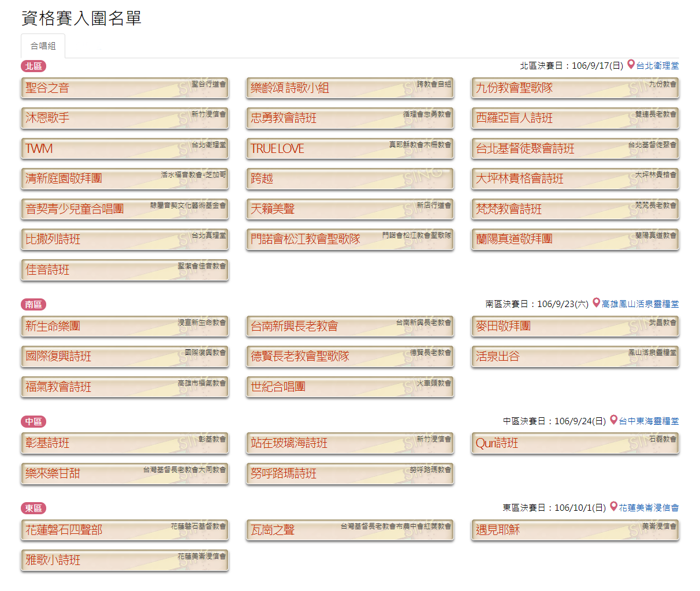Choose the 德賢長老教會聖歌隊 card
Image resolution: width=700 pixels, height=591 pixels.
[350, 357]
